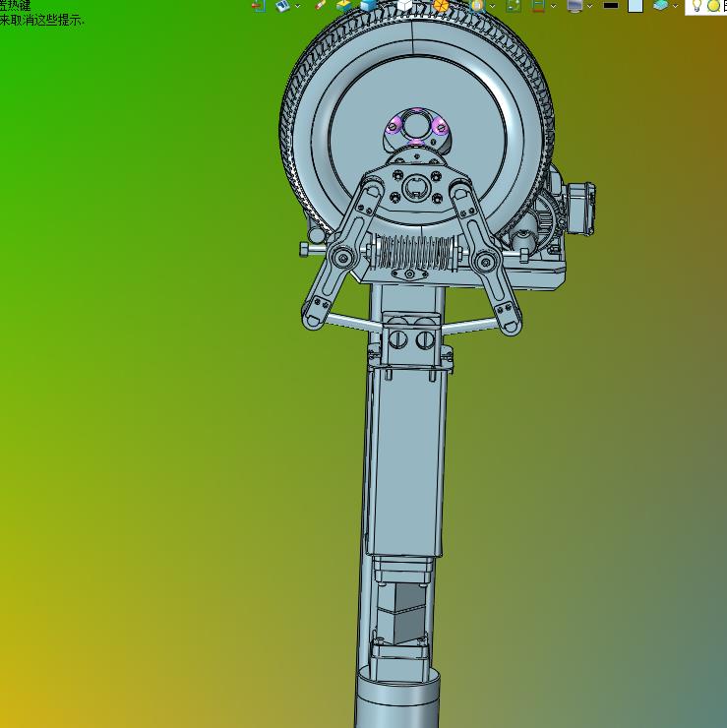Click the yellow-and-blue box icon
The image size is (727, 728).
coord(343,6)
